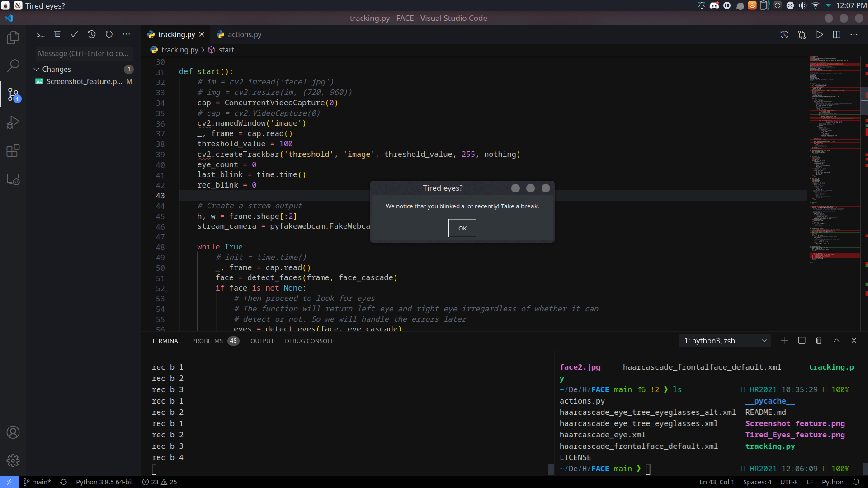
Task: Click the commit message input field
Action: (83, 53)
